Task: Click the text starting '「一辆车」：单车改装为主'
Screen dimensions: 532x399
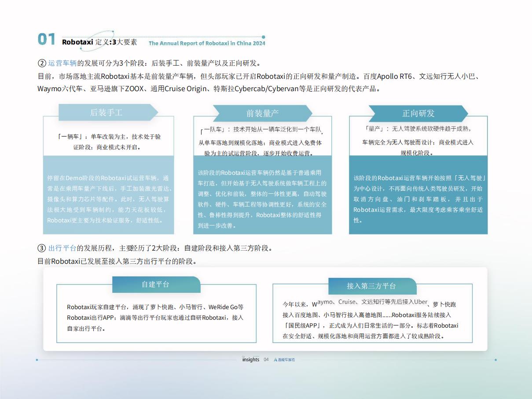Action: click(x=109, y=142)
